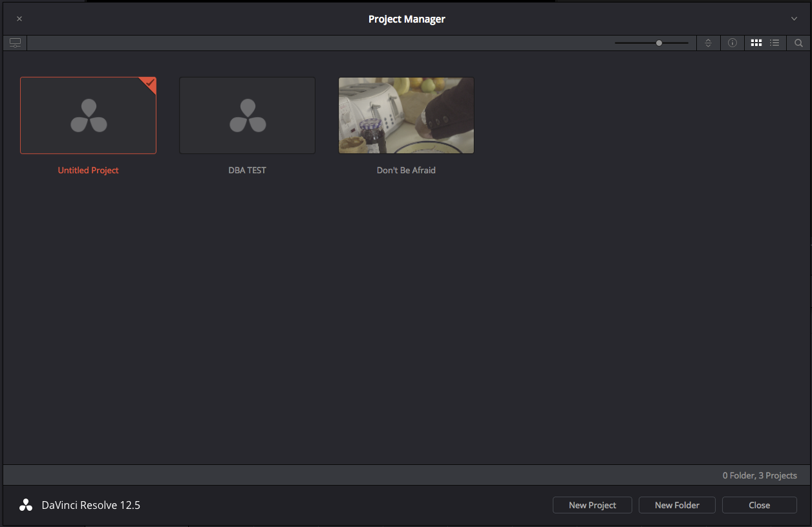
Task: Add a folder with New Folder button
Action: click(x=677, y=505)
